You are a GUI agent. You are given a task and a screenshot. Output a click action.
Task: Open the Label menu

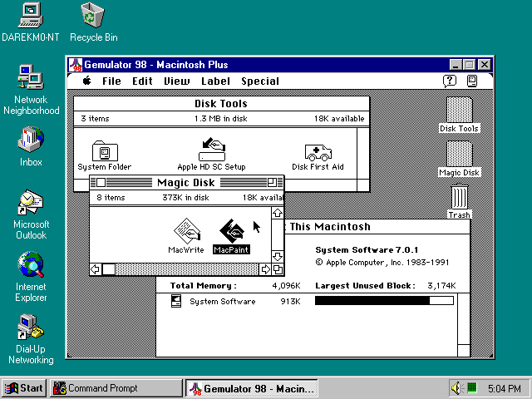[x=215, y=81]
